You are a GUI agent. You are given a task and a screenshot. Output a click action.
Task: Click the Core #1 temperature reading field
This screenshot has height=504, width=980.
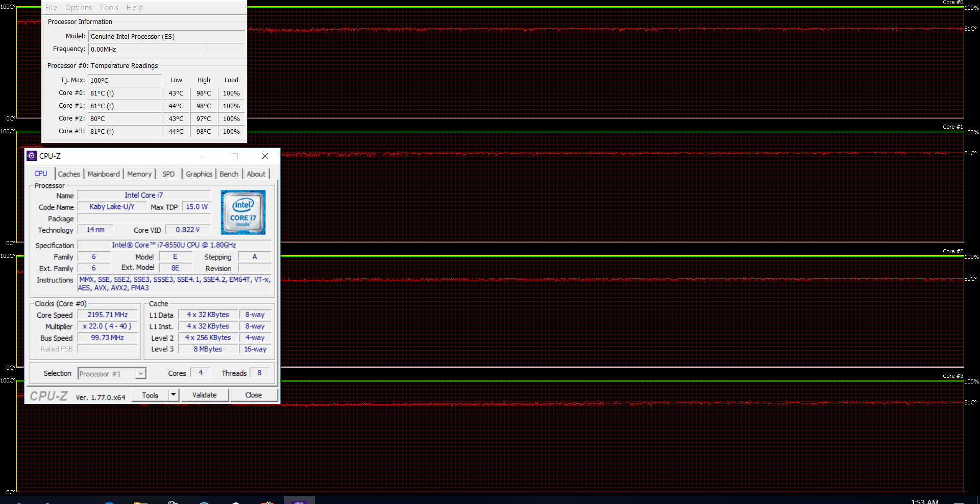coord(125,106)
